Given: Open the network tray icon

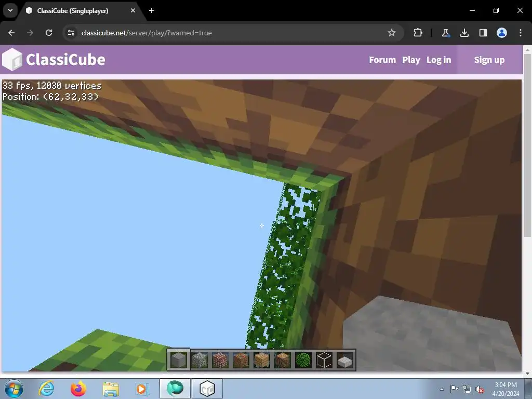Looking at the screenshot, I should [467, 389].
